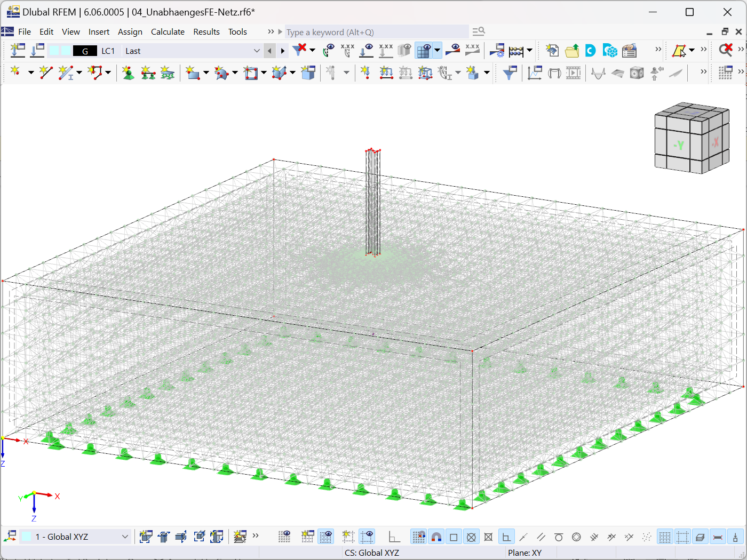
Task: Click the New Node star icon
Action: [x=15, y=72]
